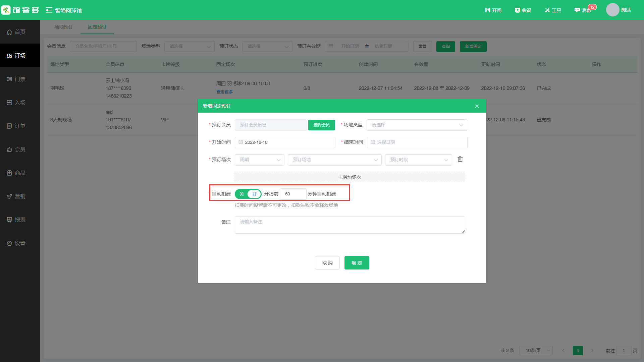Select the 固定预订 tab
The image size is (644, 362).
[x=97, y=27]
